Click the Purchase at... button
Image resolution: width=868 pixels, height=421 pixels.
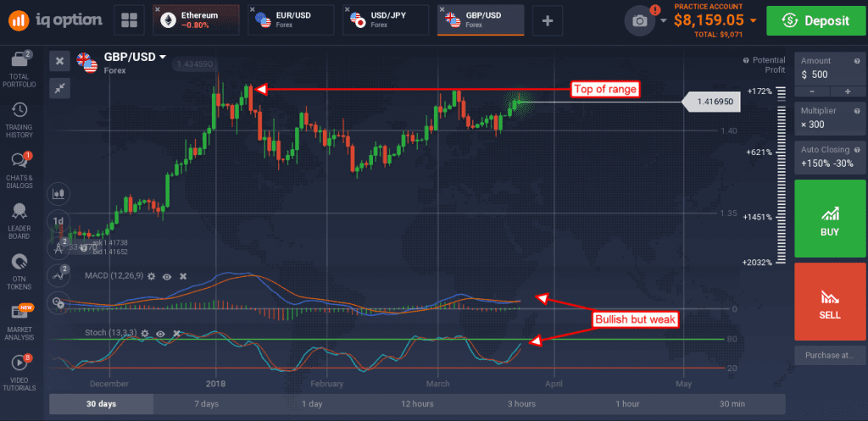click(x=831, y=355)
